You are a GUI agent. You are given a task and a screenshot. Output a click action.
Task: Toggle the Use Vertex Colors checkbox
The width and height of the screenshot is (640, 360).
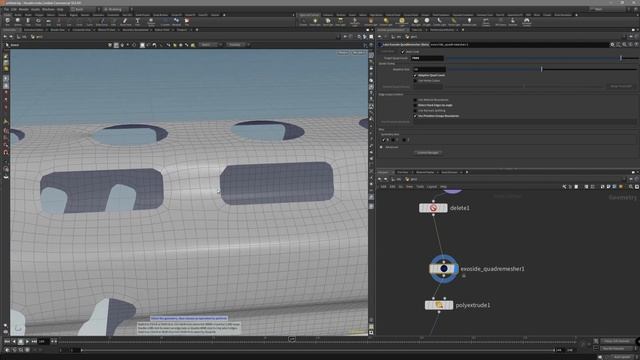(x=415, y=81)
